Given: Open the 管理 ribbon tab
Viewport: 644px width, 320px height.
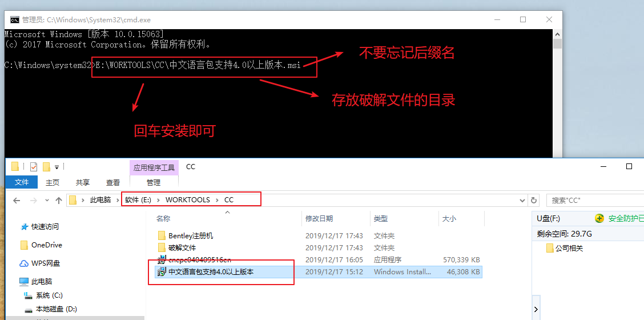Looking at the screenshot, I should [x=154, y=182].
